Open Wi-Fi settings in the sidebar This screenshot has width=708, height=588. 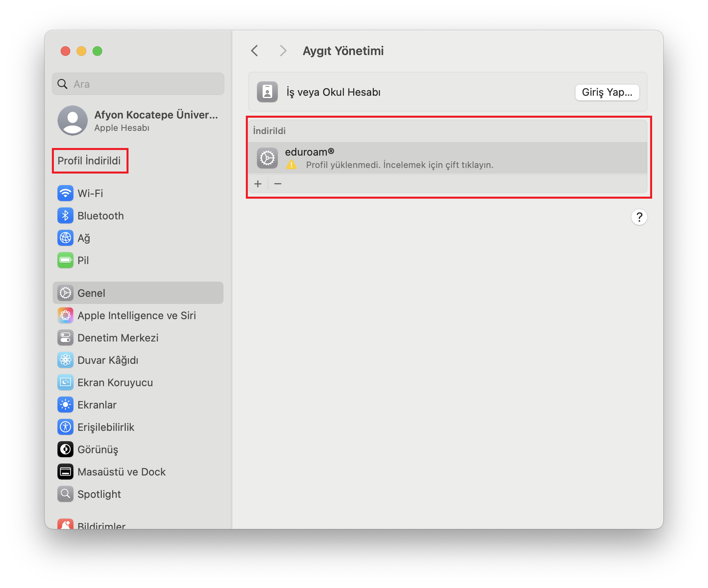pos(90,193)
